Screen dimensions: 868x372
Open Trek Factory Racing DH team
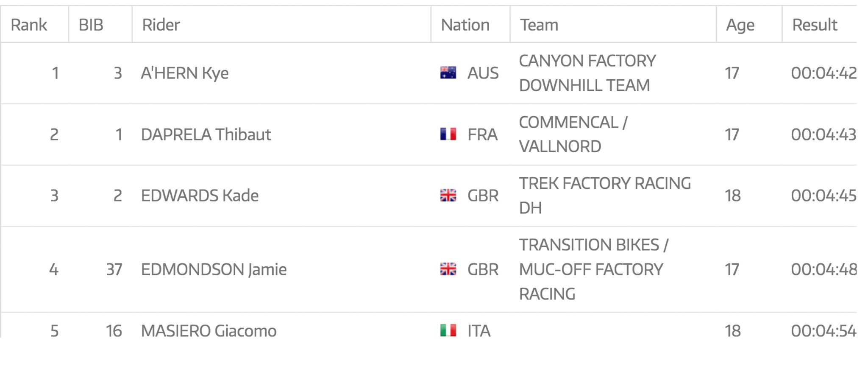tap(605, 195)
